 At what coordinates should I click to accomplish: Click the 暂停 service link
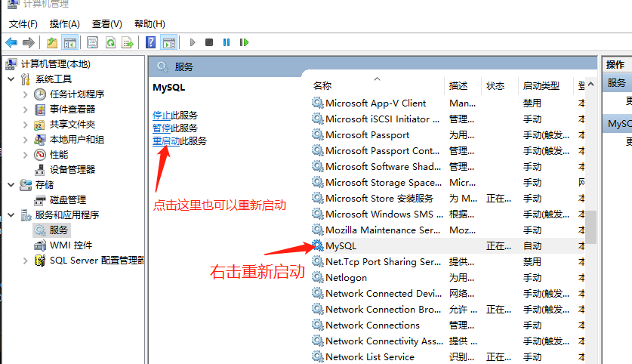coord(162,128)
